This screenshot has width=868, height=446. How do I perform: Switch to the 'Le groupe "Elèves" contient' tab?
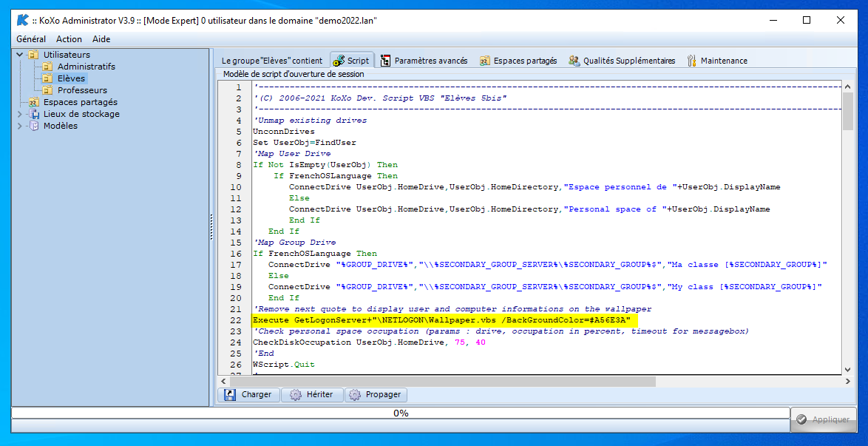(x=272, y=61)
